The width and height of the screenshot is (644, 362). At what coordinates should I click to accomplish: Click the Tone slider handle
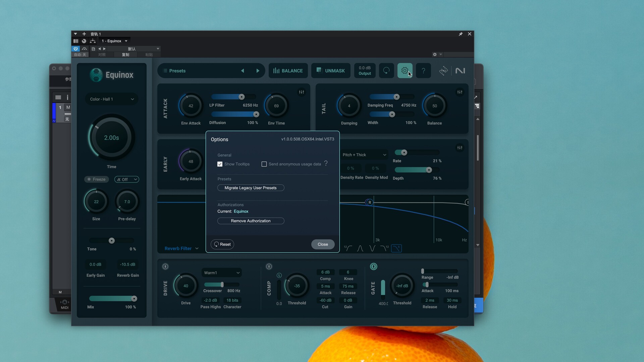point(112,241)
